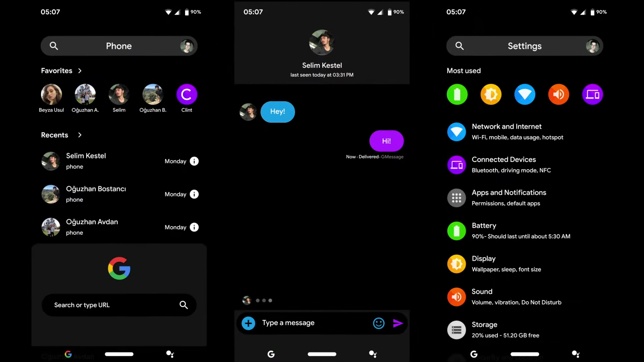Expand Favorites section in Phone app
The width and height of the screenshot is (644, 362).
pyautogui.click(x=79, y=70)
